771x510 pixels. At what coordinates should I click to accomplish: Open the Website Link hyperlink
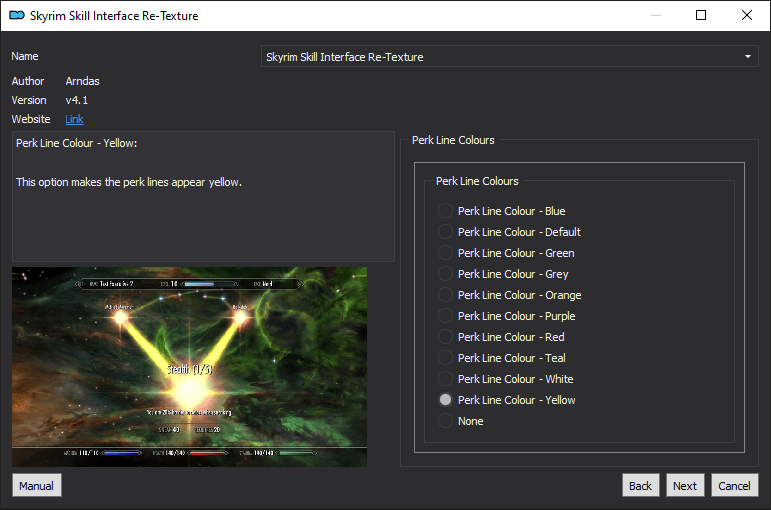[74, 119]
